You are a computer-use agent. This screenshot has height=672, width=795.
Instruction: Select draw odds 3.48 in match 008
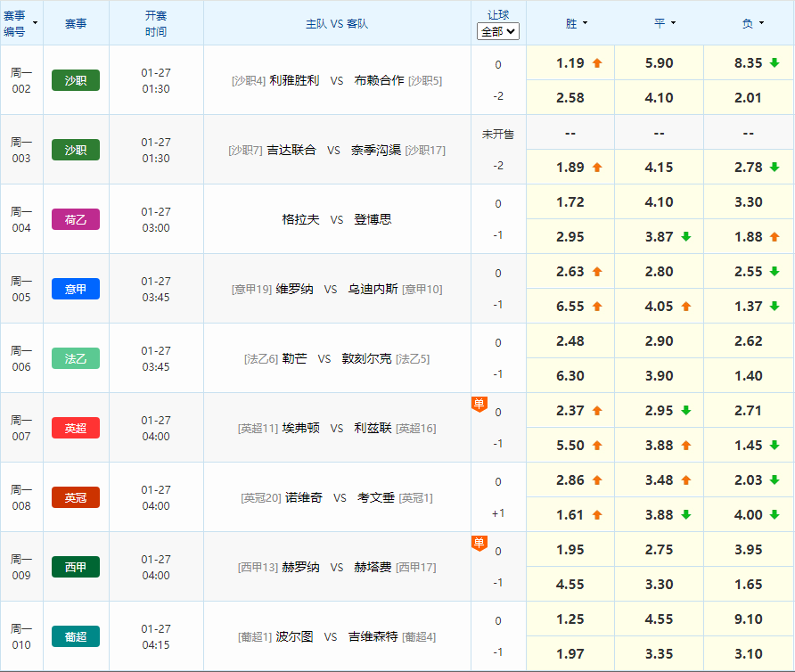click(x=660, y=479)
